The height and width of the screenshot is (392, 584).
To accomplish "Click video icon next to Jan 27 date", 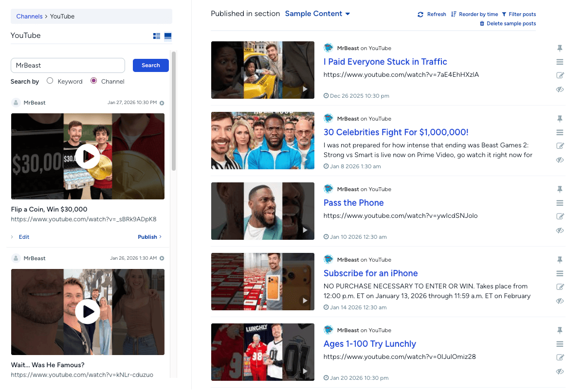I will (x=162, y=103).
